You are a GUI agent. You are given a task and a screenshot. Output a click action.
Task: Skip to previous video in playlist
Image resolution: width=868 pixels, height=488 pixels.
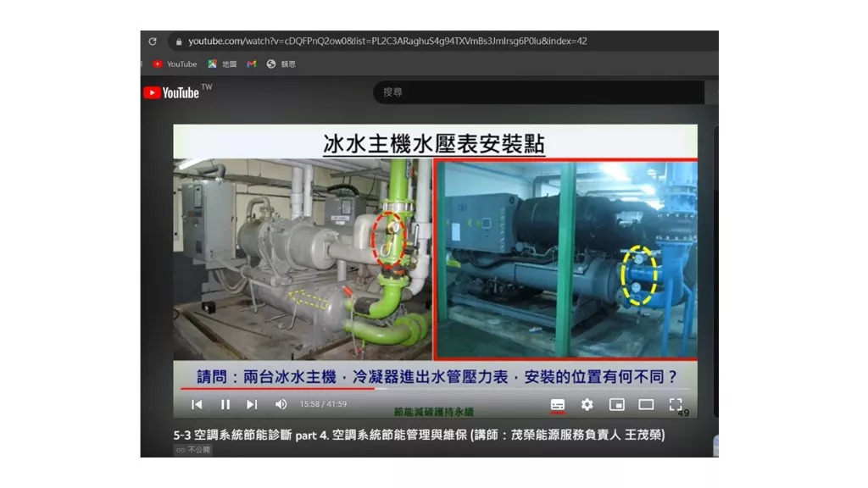pos(197,404)
